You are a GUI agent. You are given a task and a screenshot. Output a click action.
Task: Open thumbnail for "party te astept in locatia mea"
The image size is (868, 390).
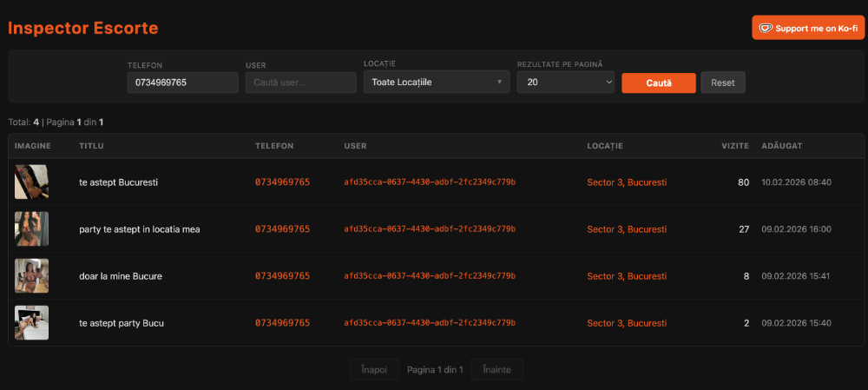pos(31,229)
